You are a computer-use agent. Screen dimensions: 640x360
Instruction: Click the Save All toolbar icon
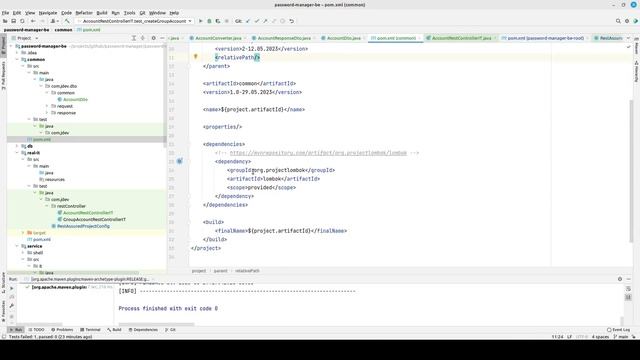[x=13, y=21]
